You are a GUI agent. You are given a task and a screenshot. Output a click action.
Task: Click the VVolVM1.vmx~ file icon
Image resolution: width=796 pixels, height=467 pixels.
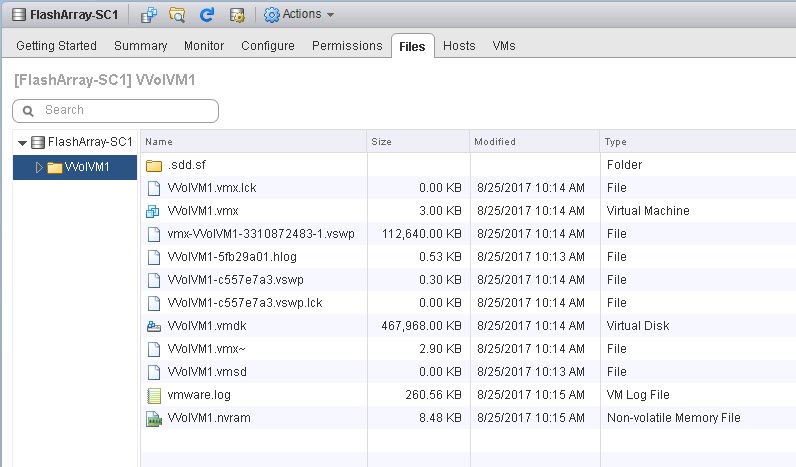coord(154,349)
